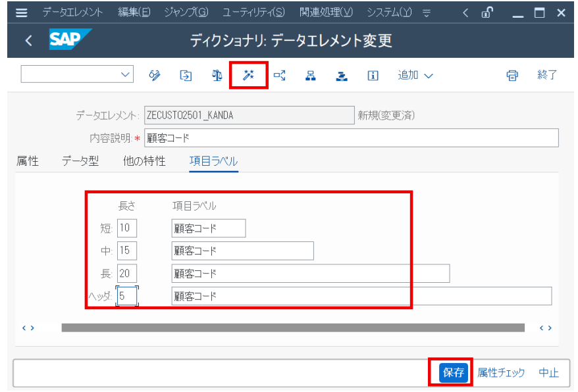Viewport: 578px width, 392px height.
Task: Switch to the データ型 tab
Action: tap(80, 161)
